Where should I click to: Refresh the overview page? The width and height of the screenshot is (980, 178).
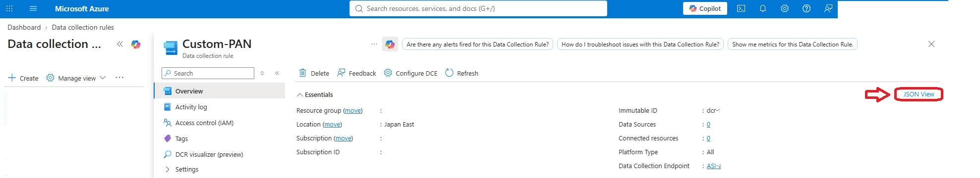461,73
